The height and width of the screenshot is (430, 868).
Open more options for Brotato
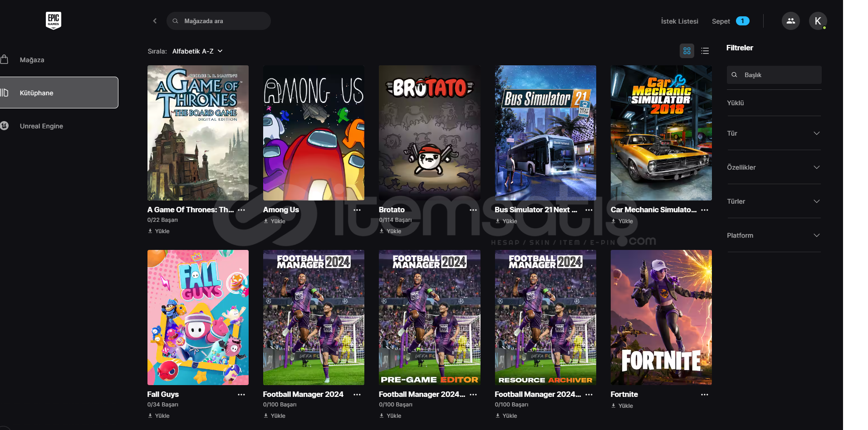(473, 210)
